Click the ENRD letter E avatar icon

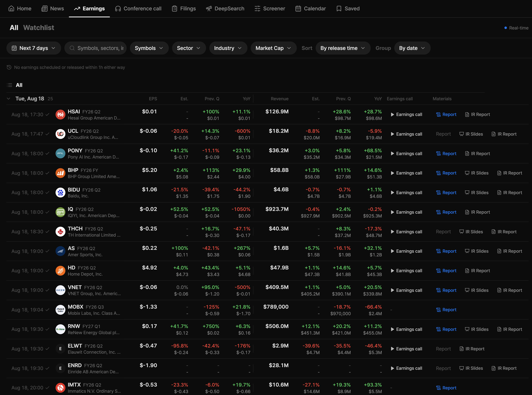pyautogui.click(x=60, y=368)
